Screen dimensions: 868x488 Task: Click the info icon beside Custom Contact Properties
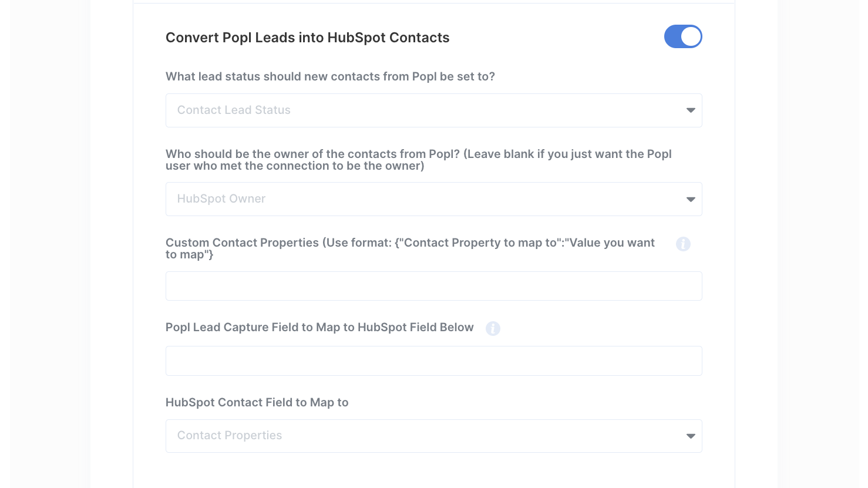pyautogui.click(x=683, y=244)
